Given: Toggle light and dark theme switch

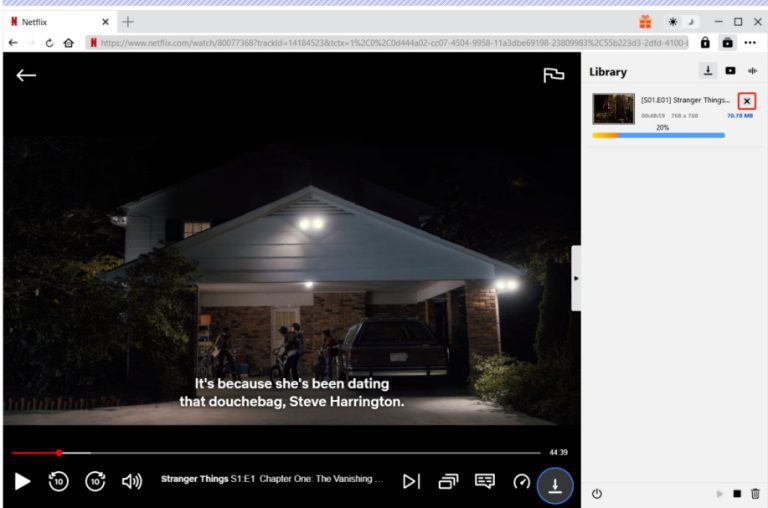Looking at the screenshot, I should [x=681, y=22].
